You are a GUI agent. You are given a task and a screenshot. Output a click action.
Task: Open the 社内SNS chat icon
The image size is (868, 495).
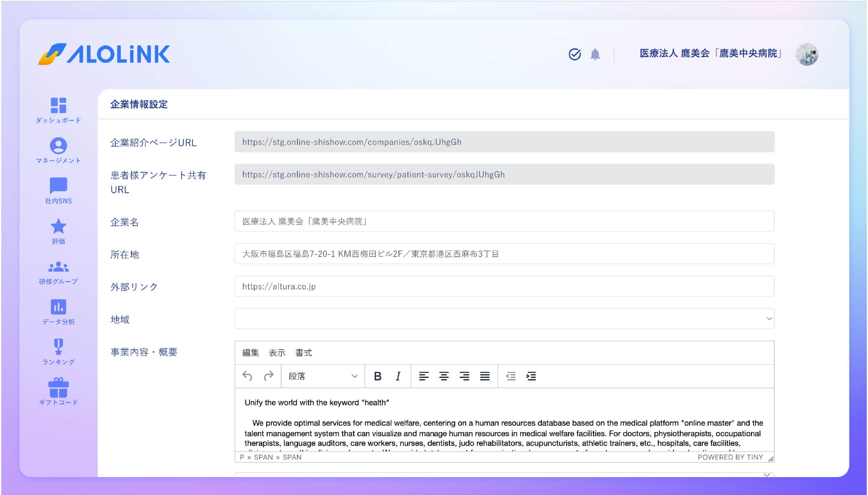coord(58,186)
